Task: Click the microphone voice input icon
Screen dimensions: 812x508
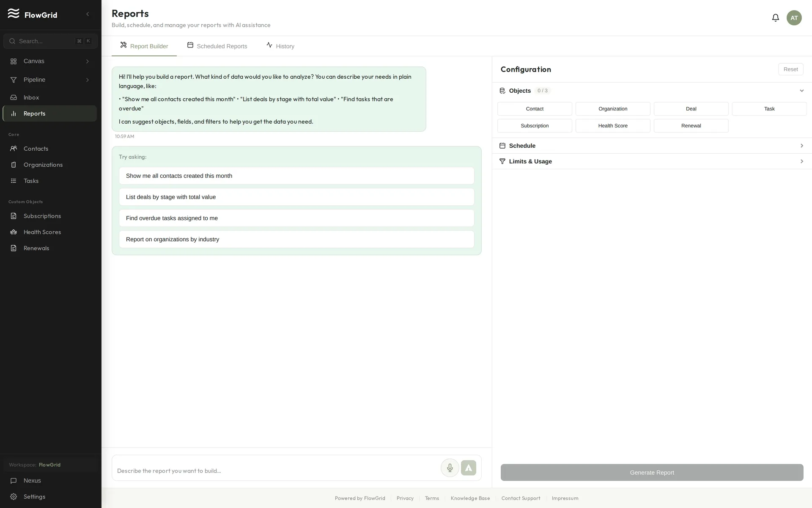Action: point(450,468)
